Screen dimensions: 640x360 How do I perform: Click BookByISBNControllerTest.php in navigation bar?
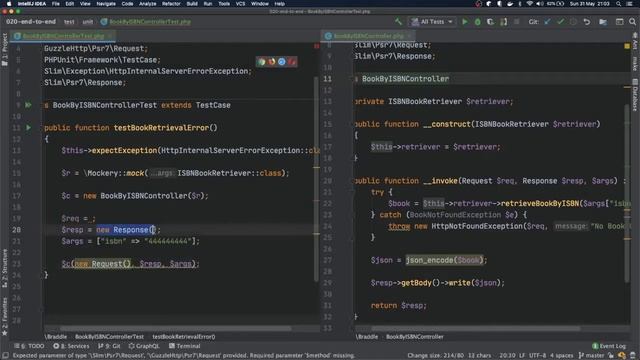click(x=146, y=22)
